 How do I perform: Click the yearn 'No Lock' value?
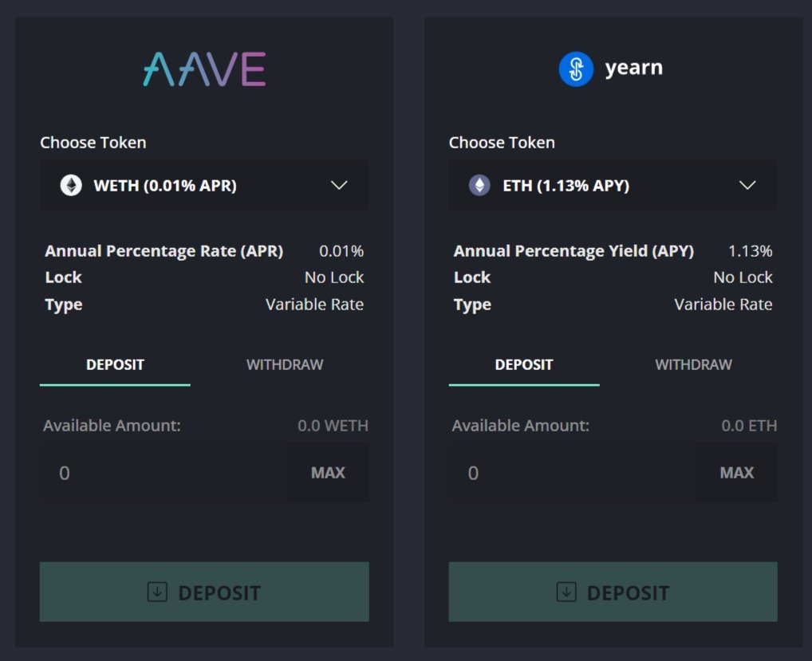pos(743,277)
